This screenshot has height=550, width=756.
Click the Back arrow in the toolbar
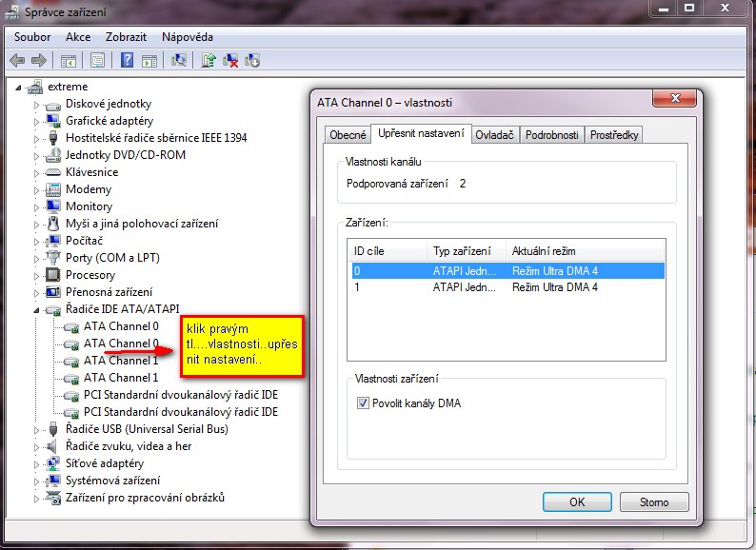pyautogui.click(x=17, y=60)
